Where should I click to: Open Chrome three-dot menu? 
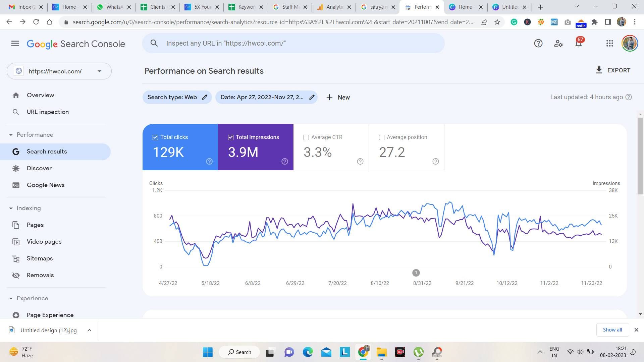tap(635, 22)
